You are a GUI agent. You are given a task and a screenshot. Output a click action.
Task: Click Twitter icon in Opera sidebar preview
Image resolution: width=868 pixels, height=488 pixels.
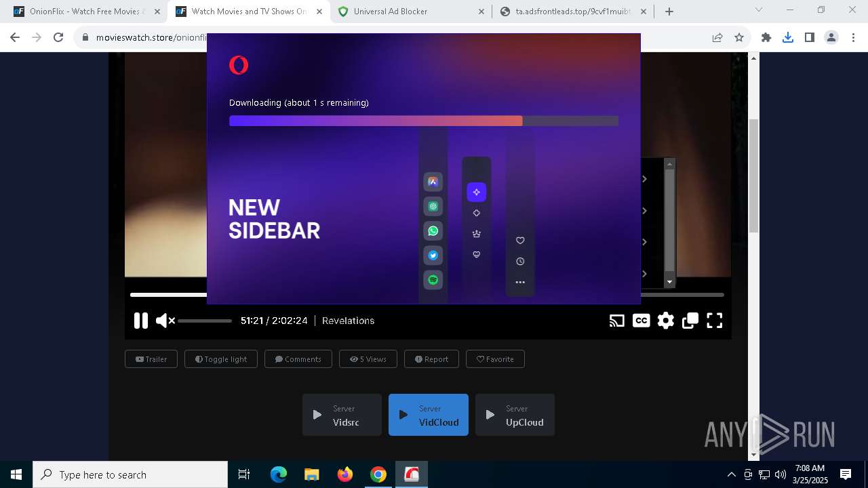pos(433,256)
